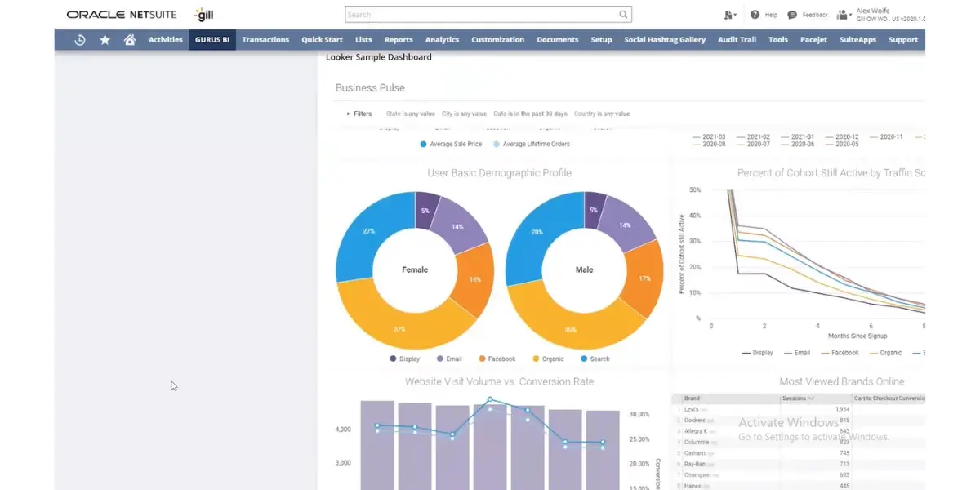This screenshot has height=490, width=980.
Task: Open the Transactions menu
Action: point(265,39)
